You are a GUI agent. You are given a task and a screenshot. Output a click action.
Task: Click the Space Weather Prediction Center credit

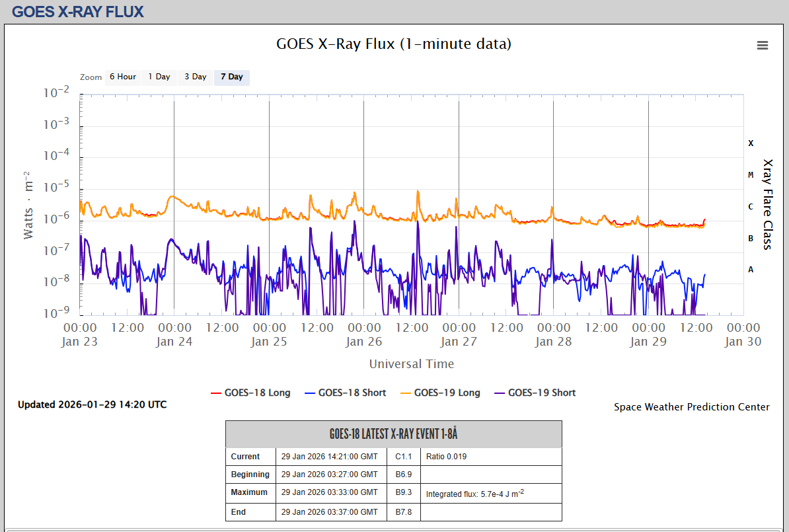(691, 407)
